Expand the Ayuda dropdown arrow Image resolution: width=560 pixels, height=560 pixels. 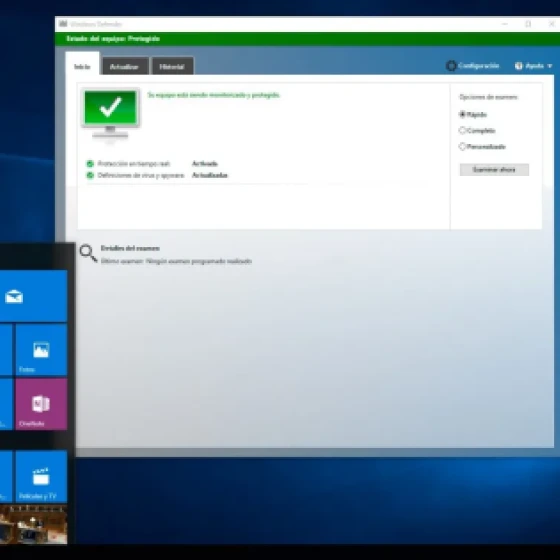(550, 66)
